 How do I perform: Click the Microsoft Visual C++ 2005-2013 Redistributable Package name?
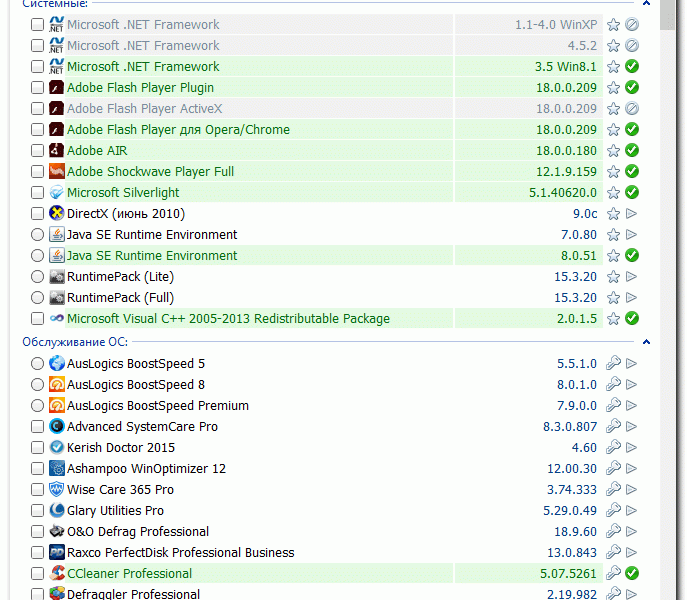tap(228, 318)
